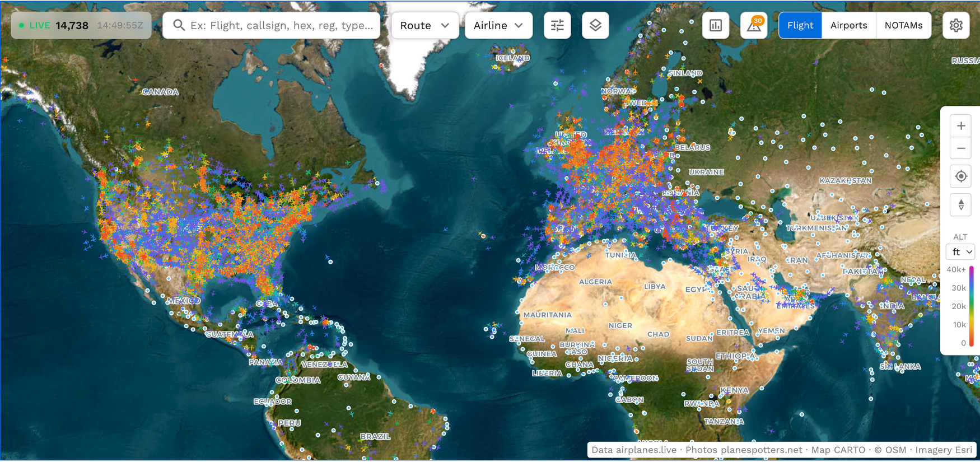Expand the Airline dropdown

pyautogui.click(x=498, y=25)
